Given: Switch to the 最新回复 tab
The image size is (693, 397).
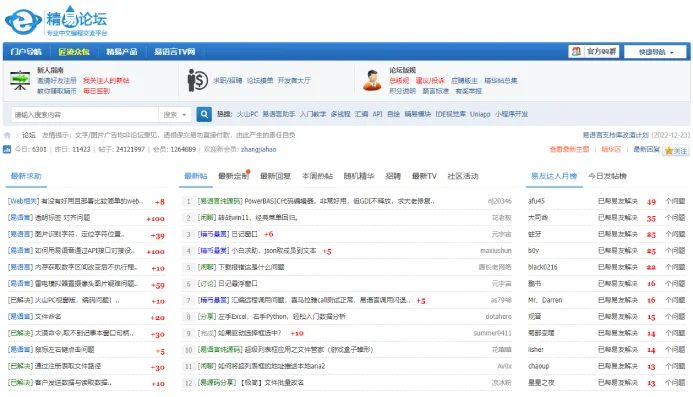Looking at the screenshot, I should (275, 176).
